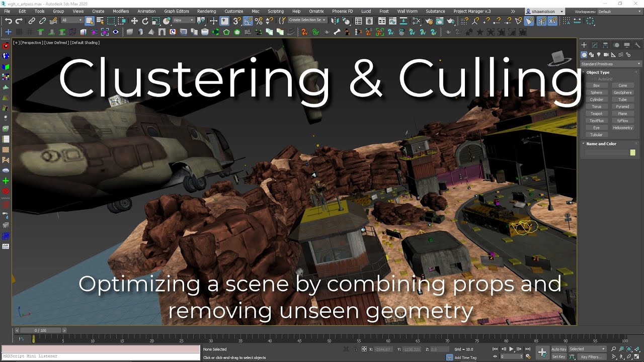Click Zoom Extents All Selected icon
Viewport: 644px width, 362px height.
(x=637, y=349)
